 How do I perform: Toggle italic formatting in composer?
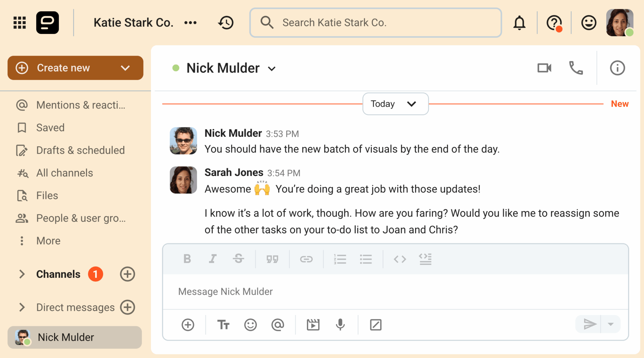[213, 259]
